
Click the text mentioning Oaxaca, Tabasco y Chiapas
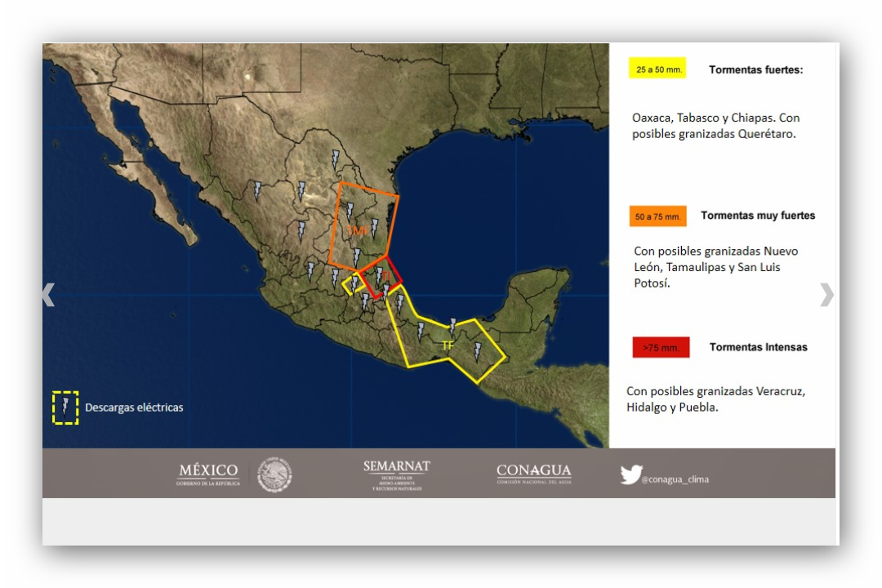[x=715, y=126]
